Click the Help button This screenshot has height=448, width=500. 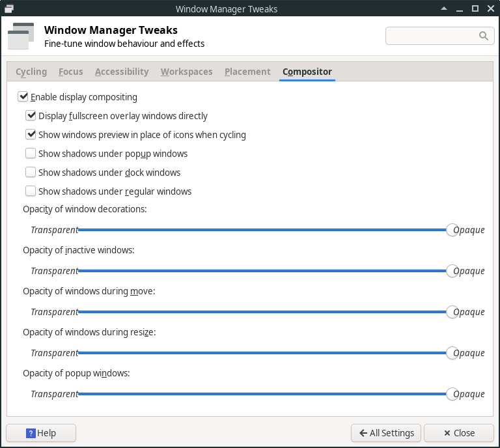tap(41, 433)
